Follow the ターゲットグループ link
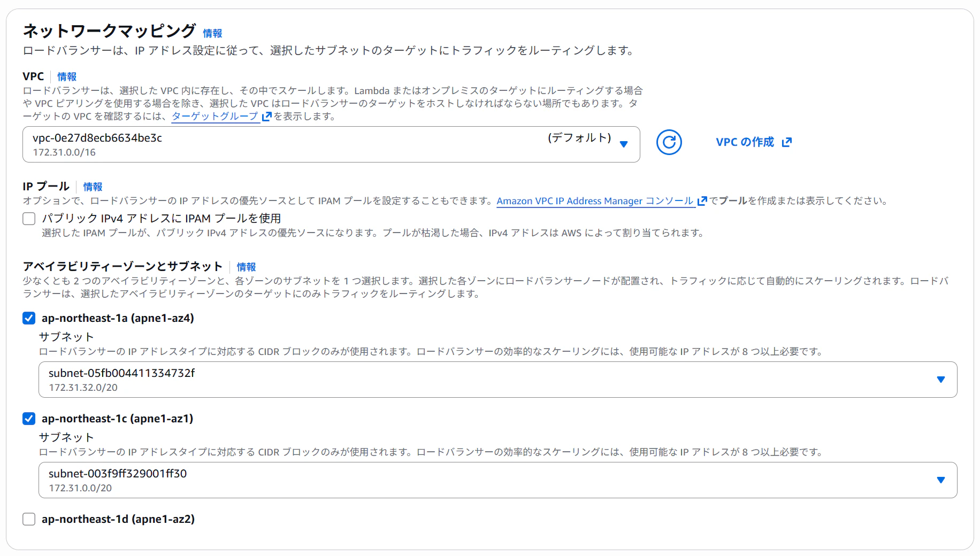This screenshot has height=556, width=980. pos(215,116)
